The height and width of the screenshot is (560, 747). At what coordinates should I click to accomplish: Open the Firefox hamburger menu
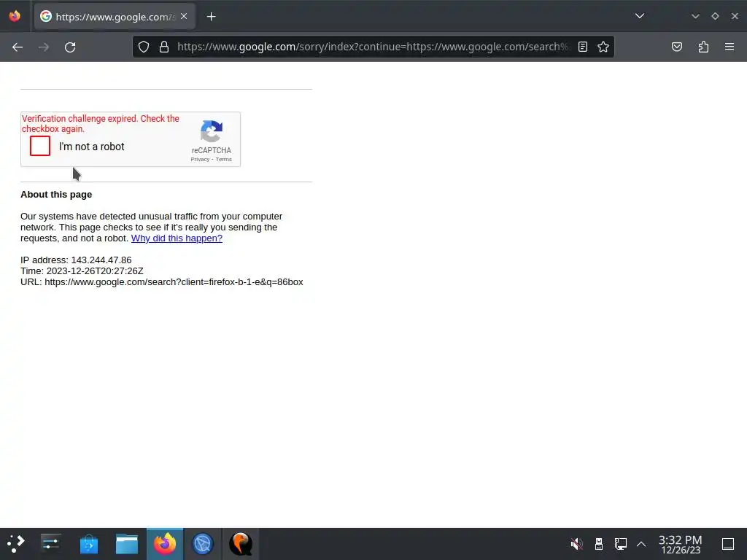(x=729, y=47)
